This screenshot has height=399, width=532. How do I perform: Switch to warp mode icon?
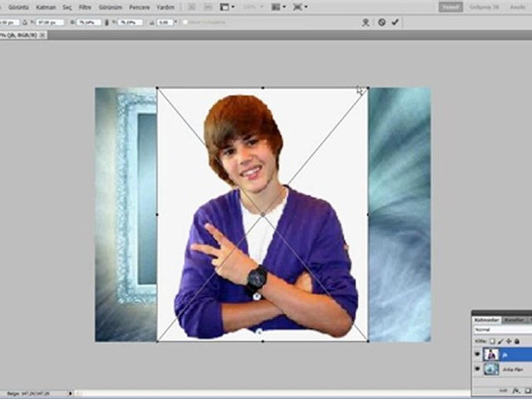365,22
